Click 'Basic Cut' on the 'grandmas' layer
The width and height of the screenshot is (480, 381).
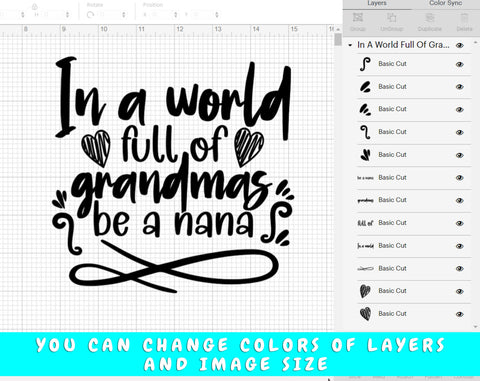(x=392, y=200)
